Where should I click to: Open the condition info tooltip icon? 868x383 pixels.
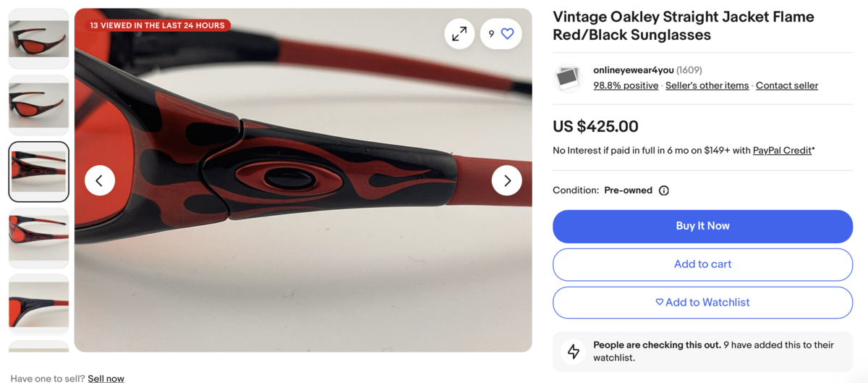tap(663, 190)
